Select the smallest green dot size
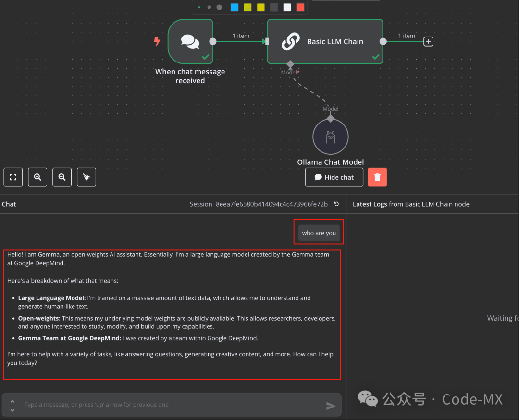Screen dimensions: 519x420 click(x=199, y=7)
